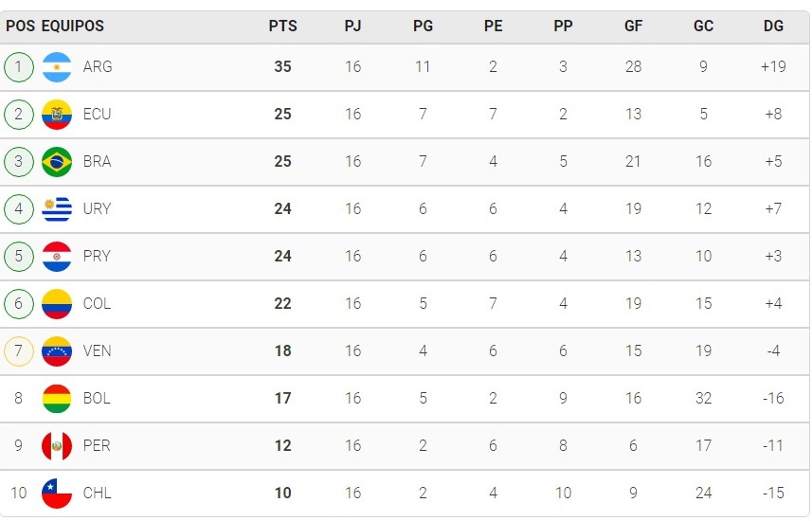Select the Colombia flag icon
This screenshot has width=812, height=521.
[x=57, y=304]
